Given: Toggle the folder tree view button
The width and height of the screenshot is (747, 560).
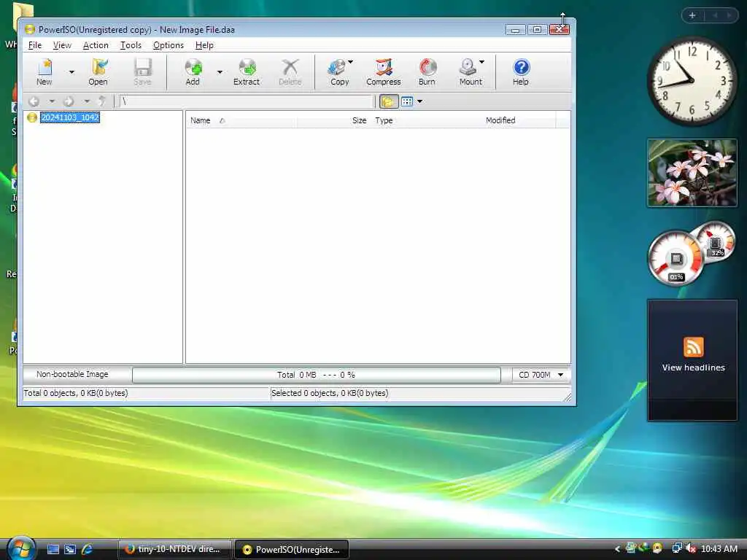Looking at the screenshot, I should pyautogui.click(x=388, y=101).
